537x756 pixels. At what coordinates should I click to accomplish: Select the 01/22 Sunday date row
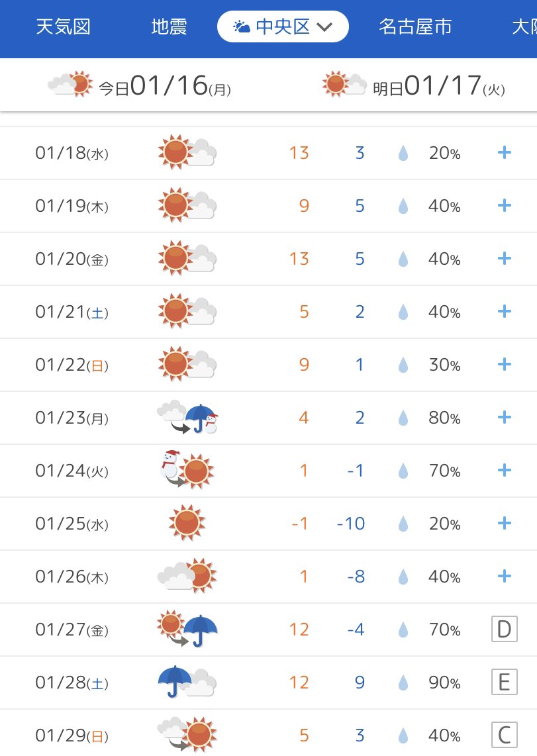(269, 365)
